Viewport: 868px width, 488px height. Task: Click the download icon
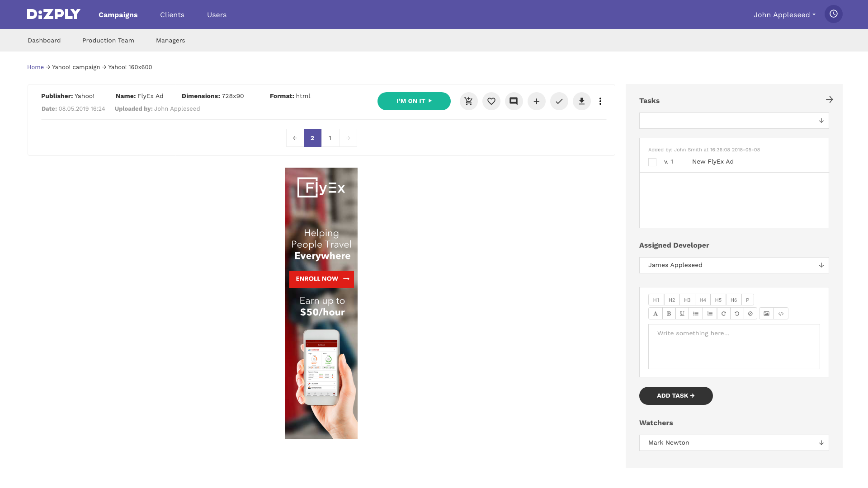[581, 101]
